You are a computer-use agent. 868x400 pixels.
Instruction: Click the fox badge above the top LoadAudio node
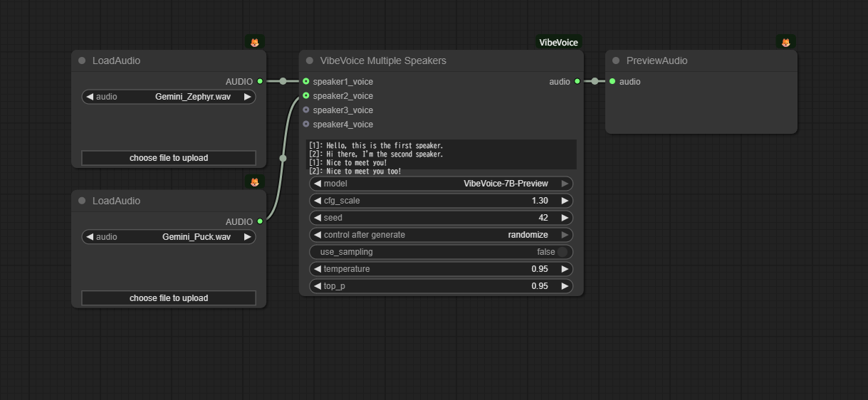[x=255, y=42]
